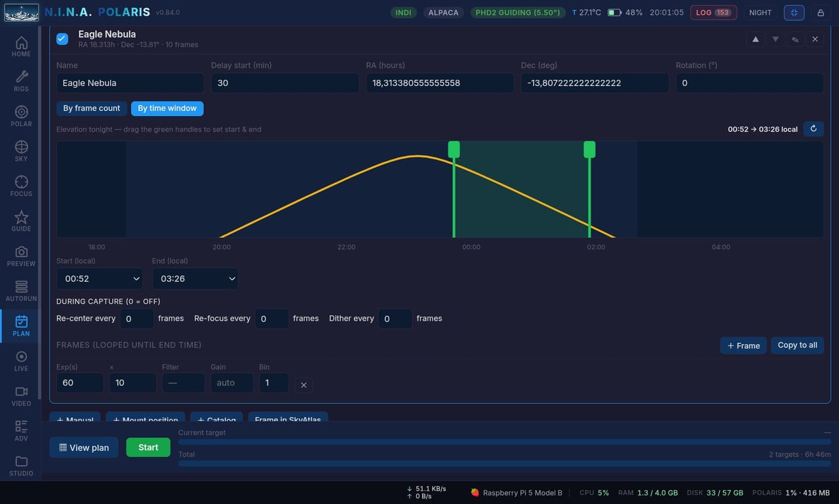Click the INDI connection badge
Screen dimensions: 839x504
point(404,12)
